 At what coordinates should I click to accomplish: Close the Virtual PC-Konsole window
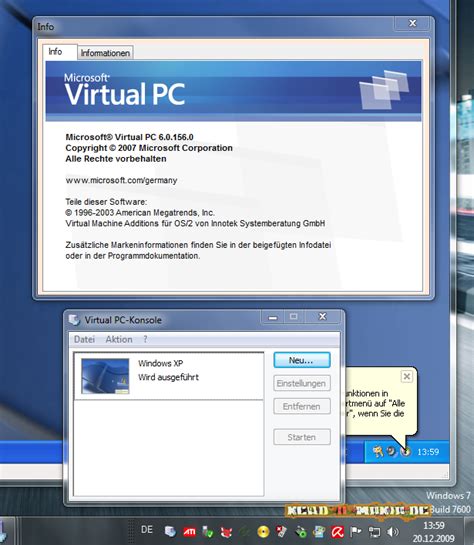click(323, 317)
